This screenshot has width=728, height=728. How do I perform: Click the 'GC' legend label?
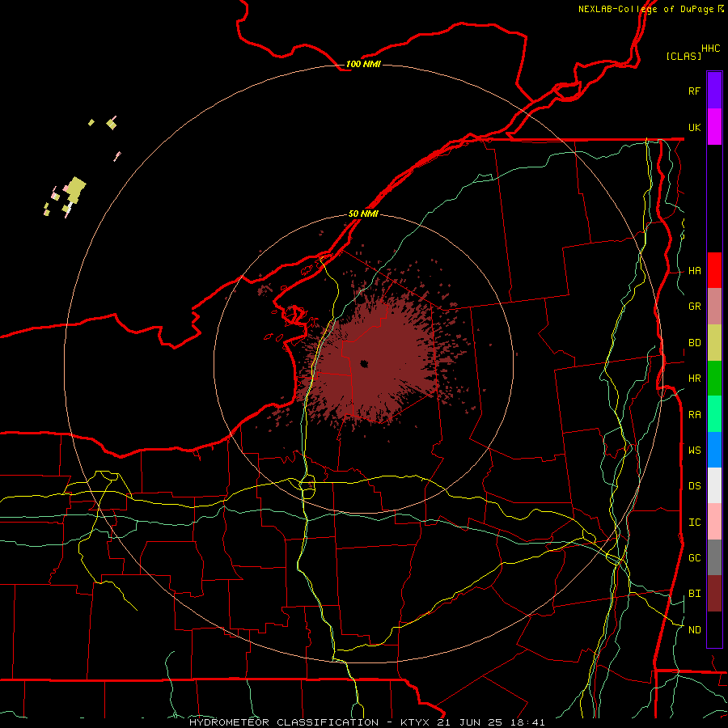(694, 557)
